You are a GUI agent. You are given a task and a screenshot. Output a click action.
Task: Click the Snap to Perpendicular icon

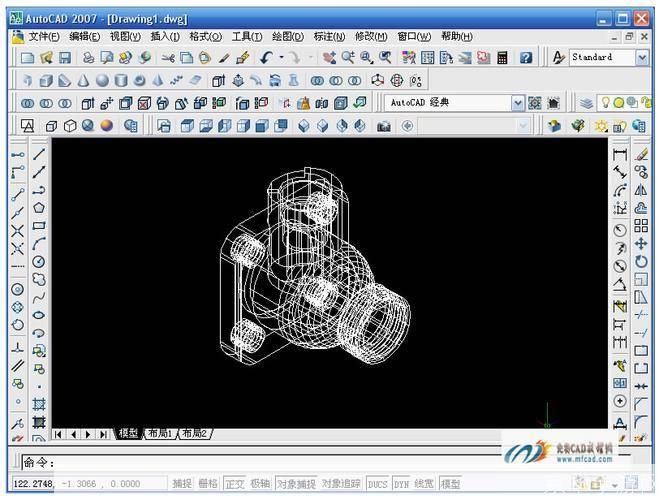coord(18,348)
